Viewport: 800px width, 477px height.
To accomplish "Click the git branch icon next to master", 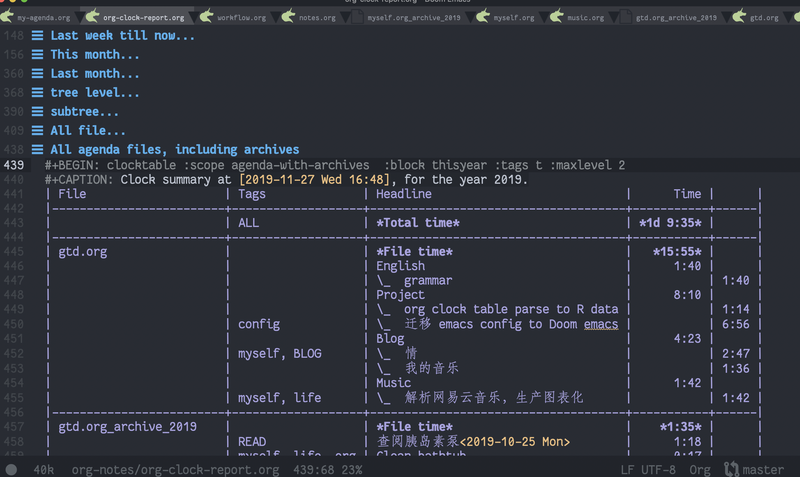I will click(731, 469).
